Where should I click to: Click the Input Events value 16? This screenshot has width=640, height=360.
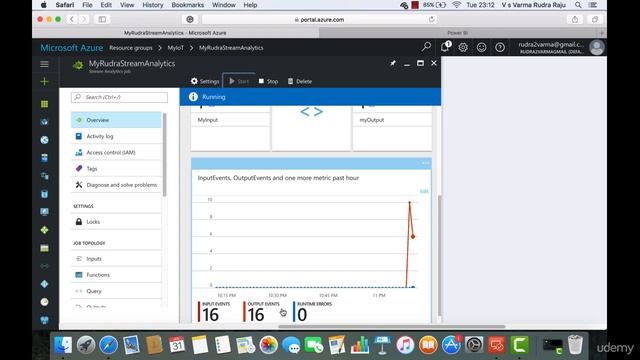pos(211,315)
